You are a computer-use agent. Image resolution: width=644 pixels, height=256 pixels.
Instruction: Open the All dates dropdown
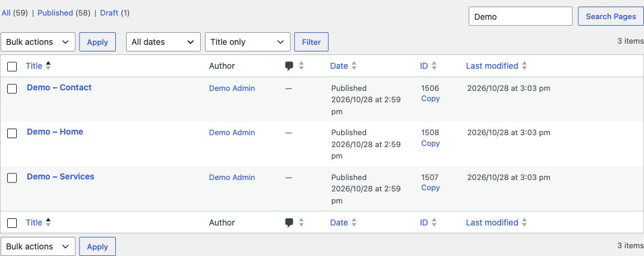pos(163,42)
